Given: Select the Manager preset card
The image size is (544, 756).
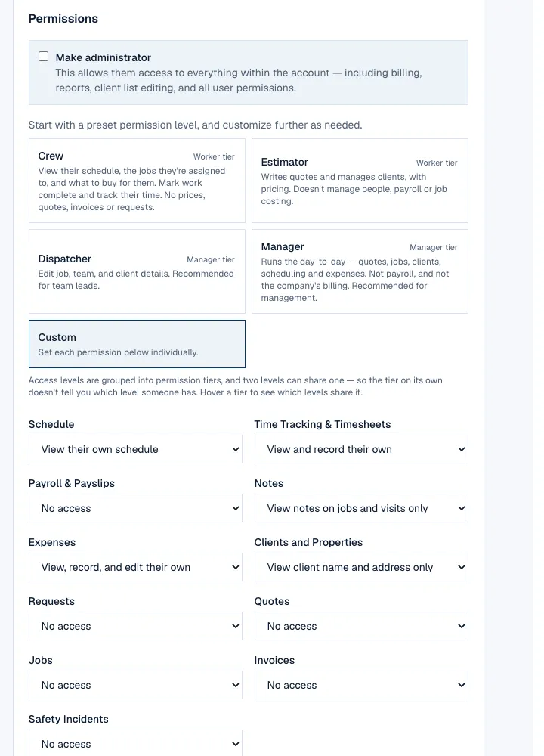Looking at the screenshot, I should 360,271.
